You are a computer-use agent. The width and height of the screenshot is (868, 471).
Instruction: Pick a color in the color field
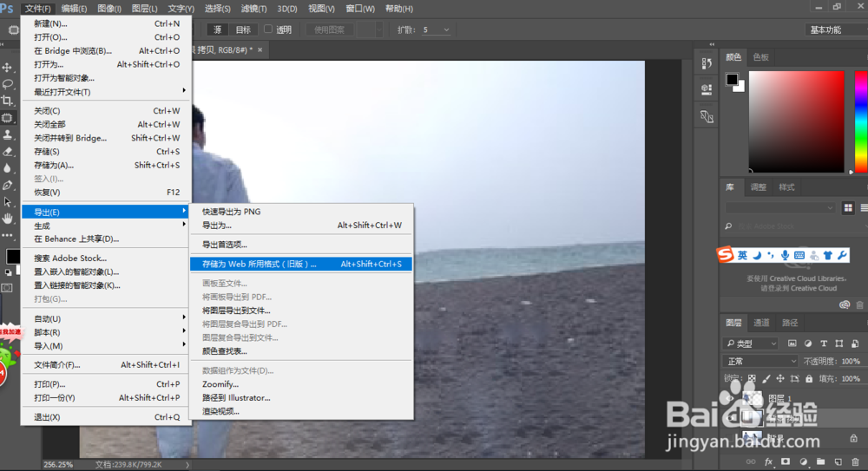tap(797, 121)
